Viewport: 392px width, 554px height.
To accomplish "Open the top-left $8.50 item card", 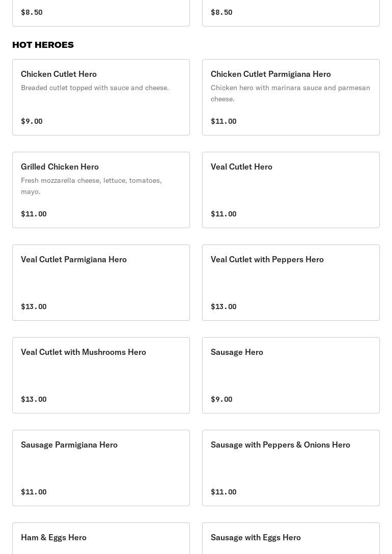I will pos(101,13).
